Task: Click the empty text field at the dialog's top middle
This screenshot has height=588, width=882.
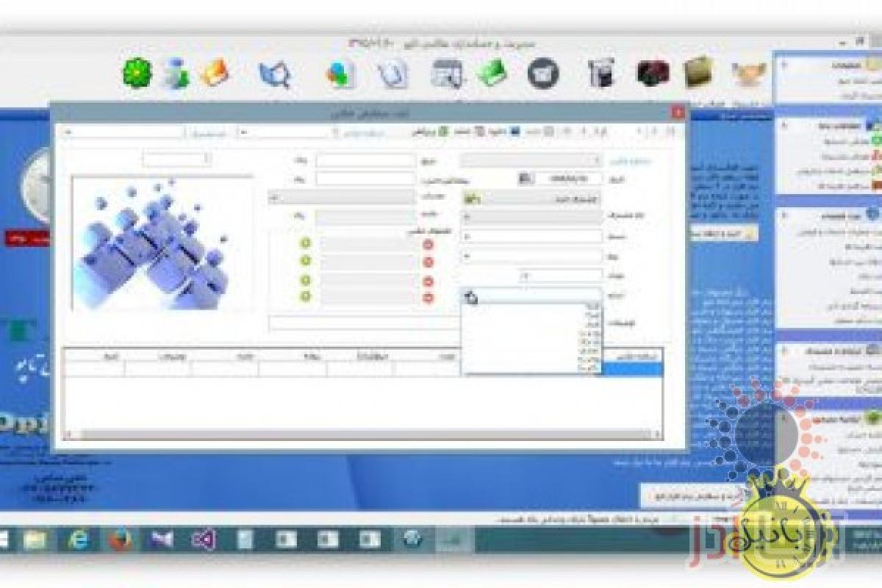Action: (366, 159)
